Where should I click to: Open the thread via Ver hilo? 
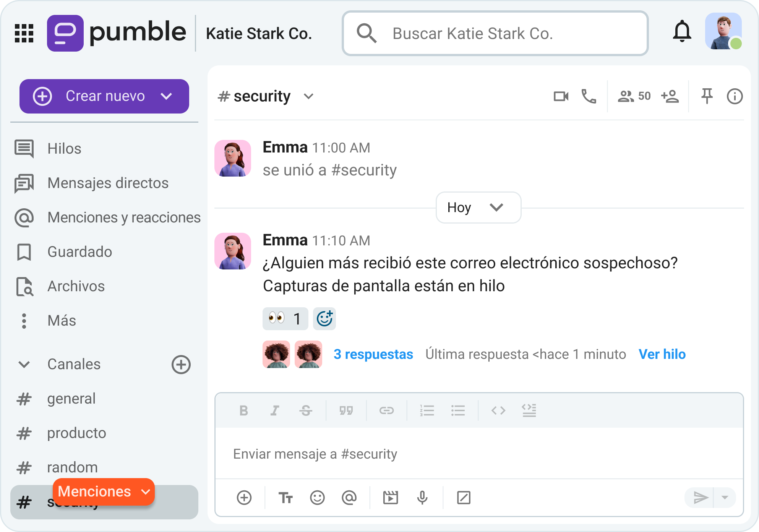[x=662, y=354]
